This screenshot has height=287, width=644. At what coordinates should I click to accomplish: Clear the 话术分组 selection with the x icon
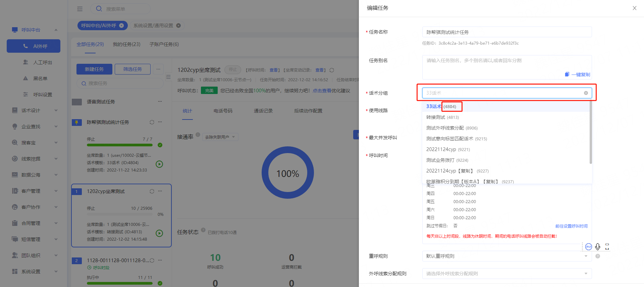(x=586, y=93)
